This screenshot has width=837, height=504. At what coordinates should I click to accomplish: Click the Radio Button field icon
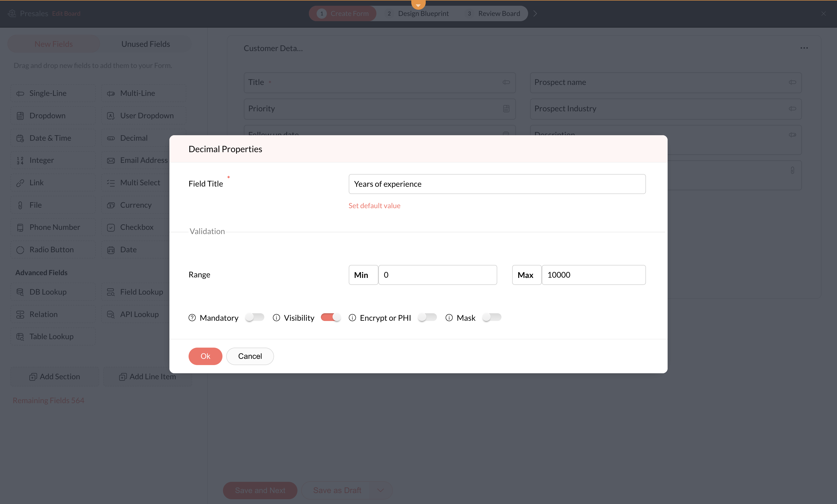pyautogui.click(x=20, y=250)
